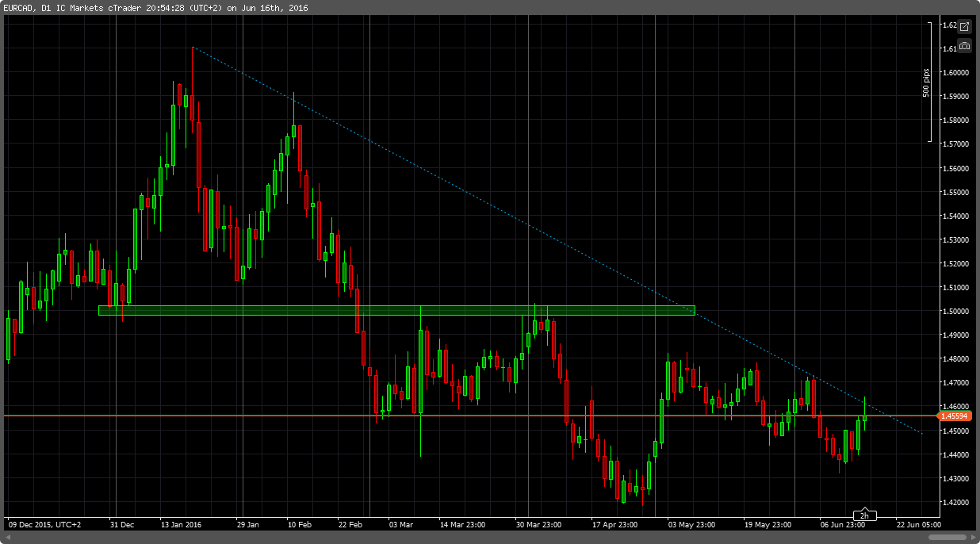This screenshot has height=544, width=980.
Task: Click the '19 May 23:00' date label
Action: click(768, 524)
